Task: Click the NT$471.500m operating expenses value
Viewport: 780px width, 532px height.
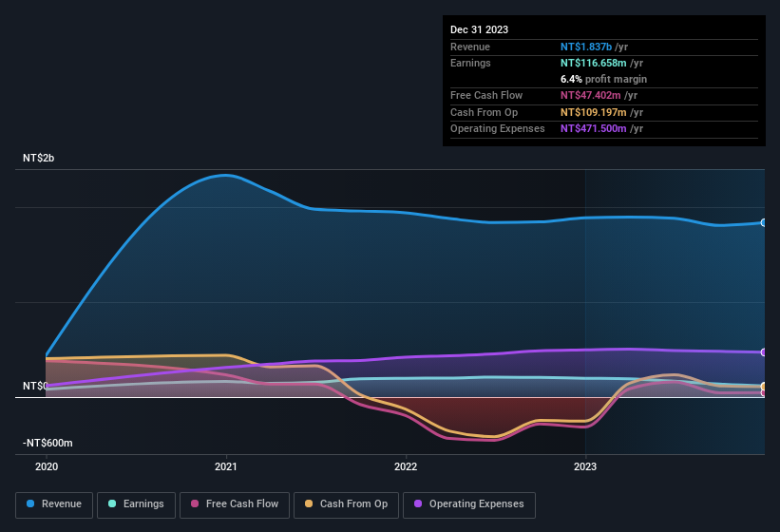Action: pos(594,129)
